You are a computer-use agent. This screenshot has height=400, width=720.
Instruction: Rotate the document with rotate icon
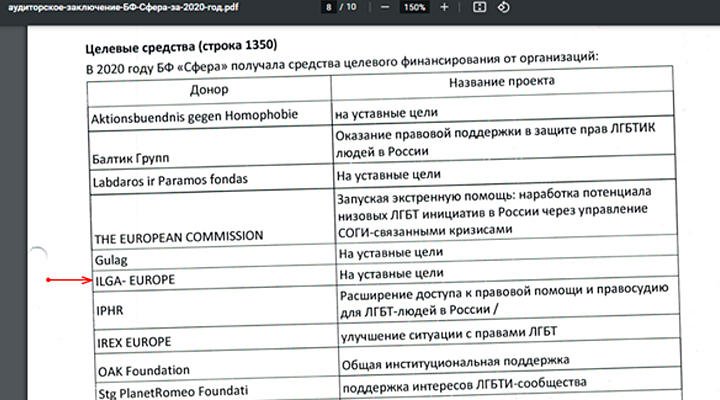(504, 7)
